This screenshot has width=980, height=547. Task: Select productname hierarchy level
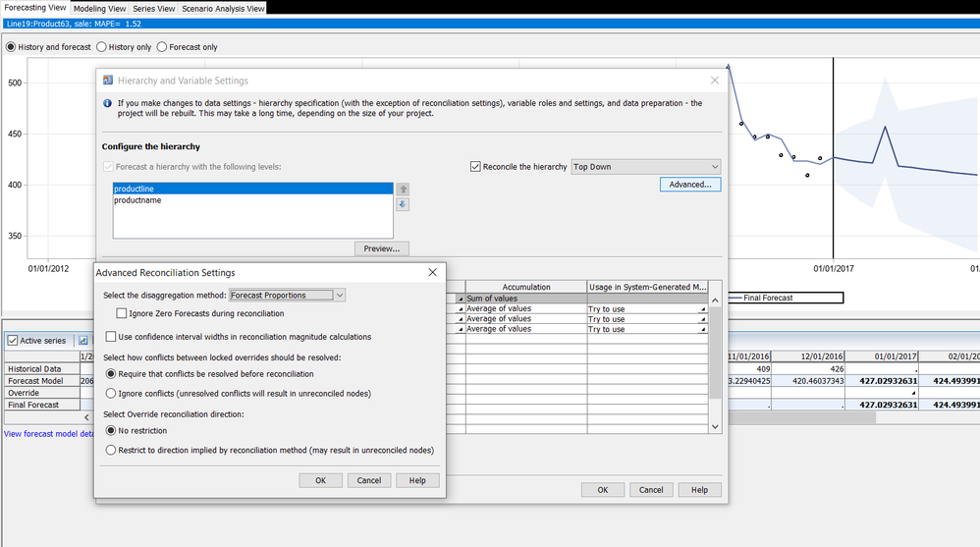tap(252, 200)
